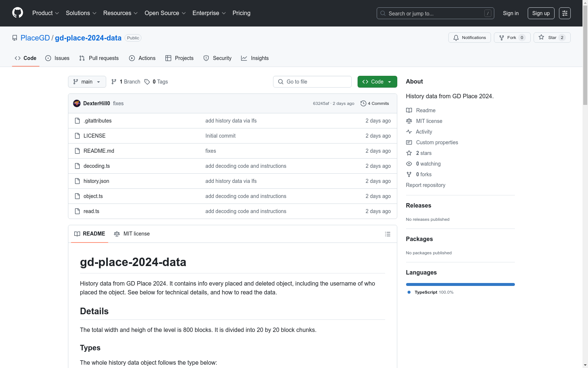Click the file icon beside LICENSE
This screenshot has height=368, width=588.
coord(77,136)
